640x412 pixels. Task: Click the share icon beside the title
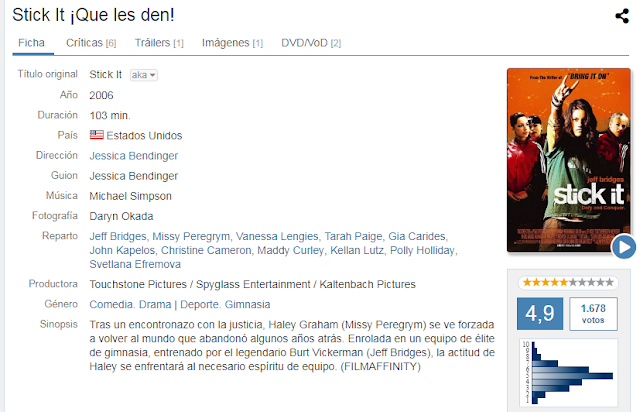point(622,16)
